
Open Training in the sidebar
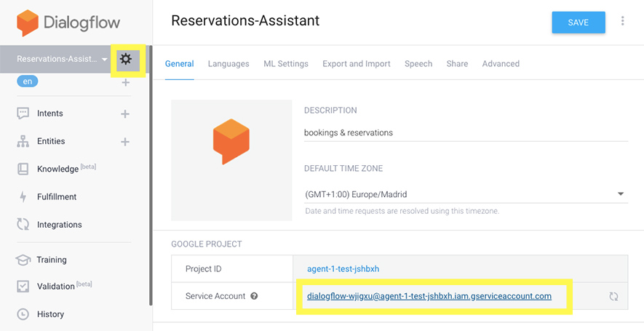[52, 260]
